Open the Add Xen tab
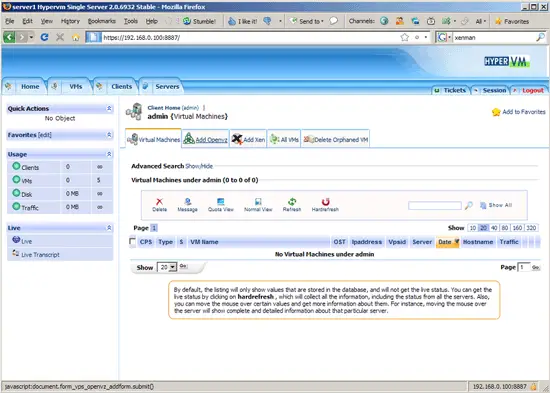This screenshot has width=550, height=393. coord(248,139)
